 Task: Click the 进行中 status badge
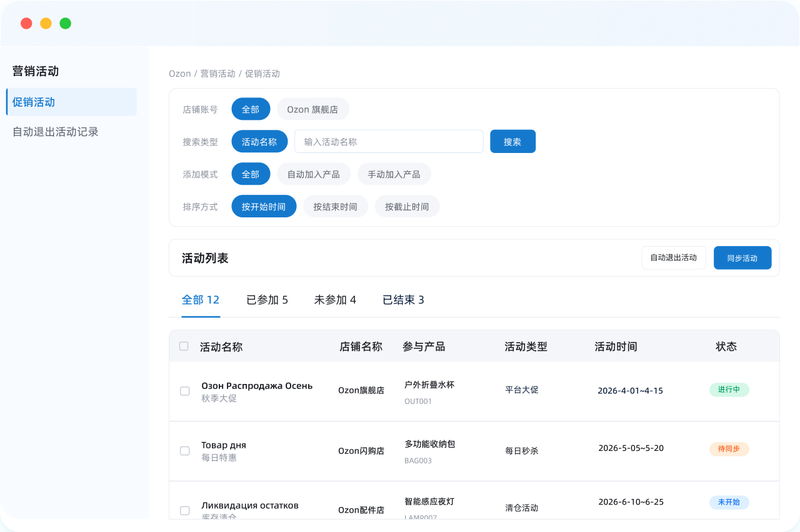[x=729, y=390]
